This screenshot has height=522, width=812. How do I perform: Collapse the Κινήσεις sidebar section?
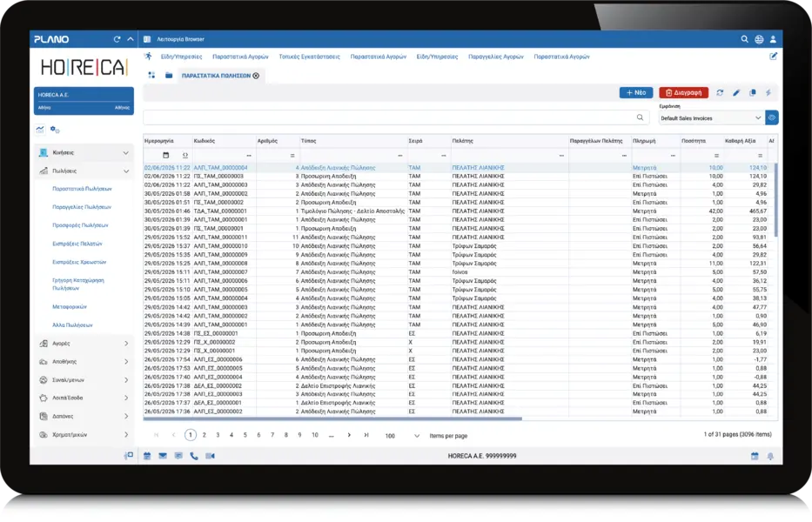84,153
